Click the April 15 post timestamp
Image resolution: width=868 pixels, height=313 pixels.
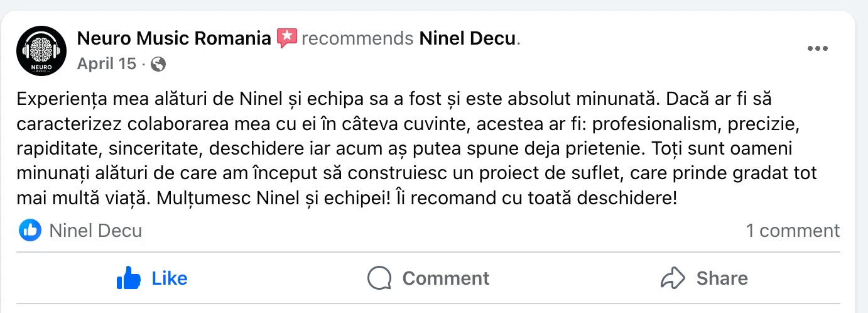(x=106, y=63)
